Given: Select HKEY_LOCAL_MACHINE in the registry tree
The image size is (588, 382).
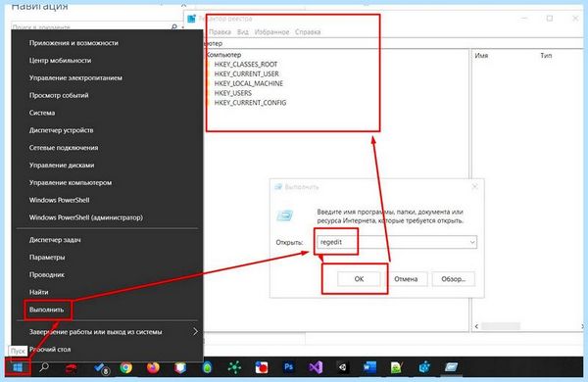Looking at the screenshot, I should (x=249, y=83).
